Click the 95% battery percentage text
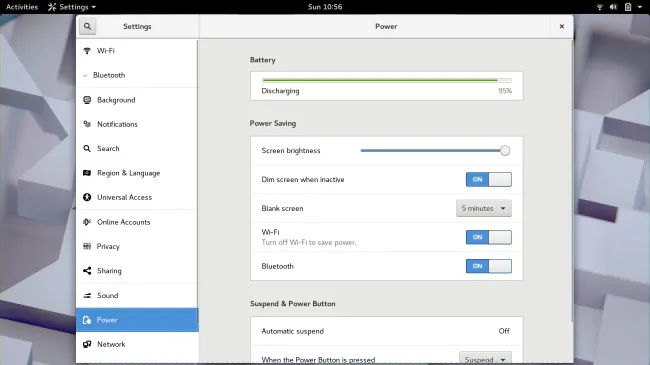The image size is (650, 365). [x=505, y=91]
